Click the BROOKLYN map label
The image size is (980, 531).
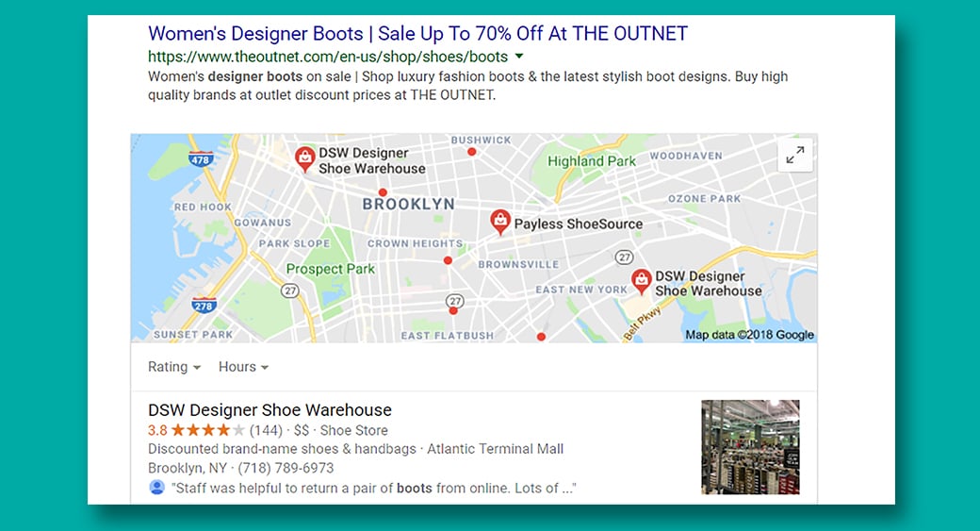(x=409, y=205)
